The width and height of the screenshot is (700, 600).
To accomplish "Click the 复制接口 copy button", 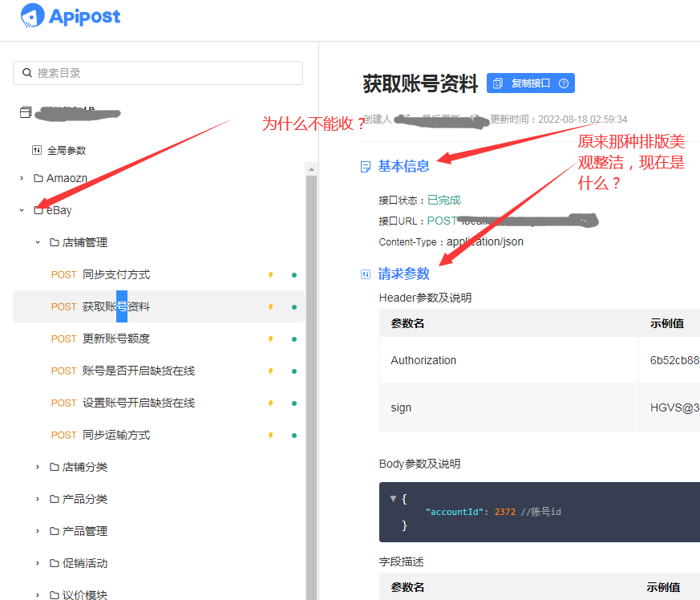I will 530,83.
